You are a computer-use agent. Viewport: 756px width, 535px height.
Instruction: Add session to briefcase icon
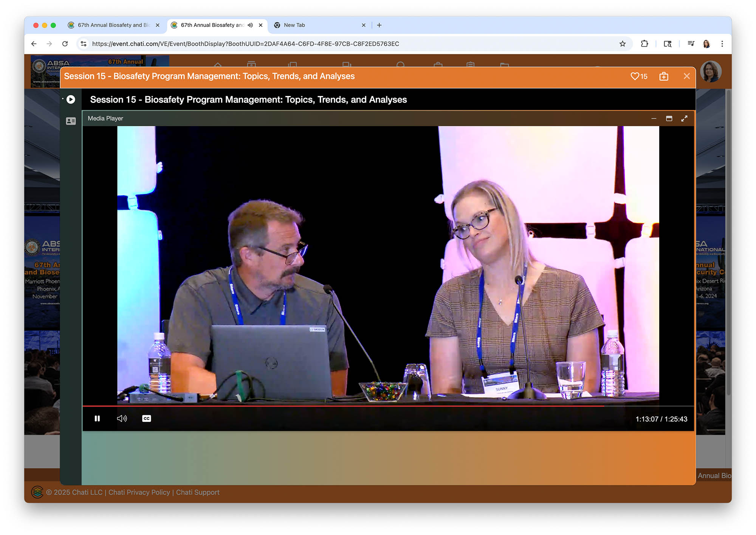click(x=664, y=76)
